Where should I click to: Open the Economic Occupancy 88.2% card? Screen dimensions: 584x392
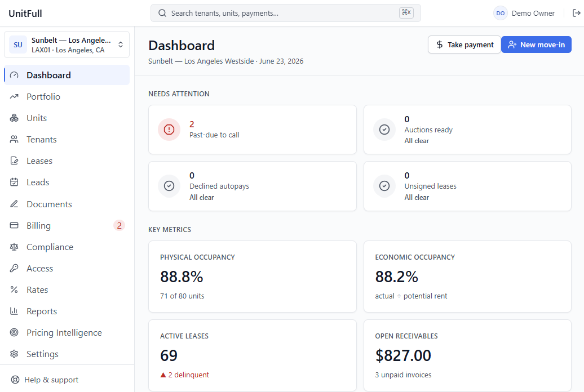click(x=467, y=277)
